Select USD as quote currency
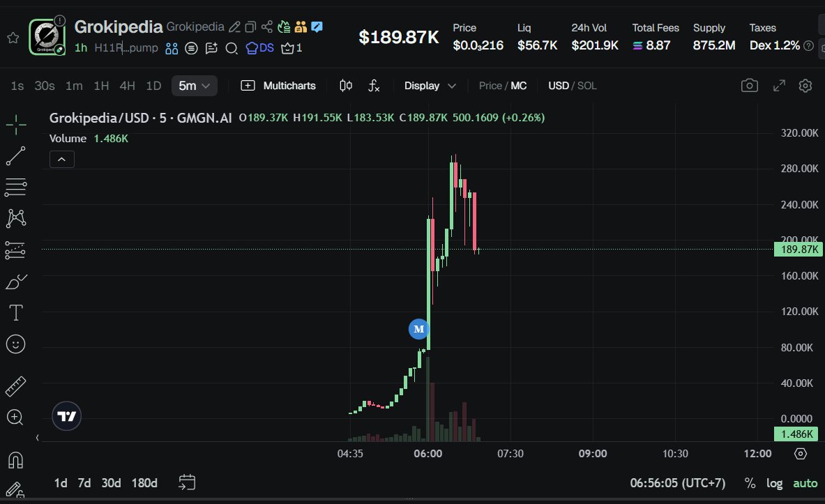The image size is (825, 504). click(x=558, y=86)
